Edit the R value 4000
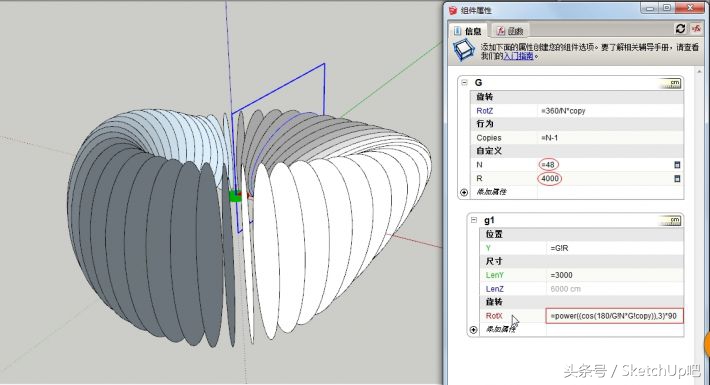The image size is (710, 385). (x=604, y=178)
